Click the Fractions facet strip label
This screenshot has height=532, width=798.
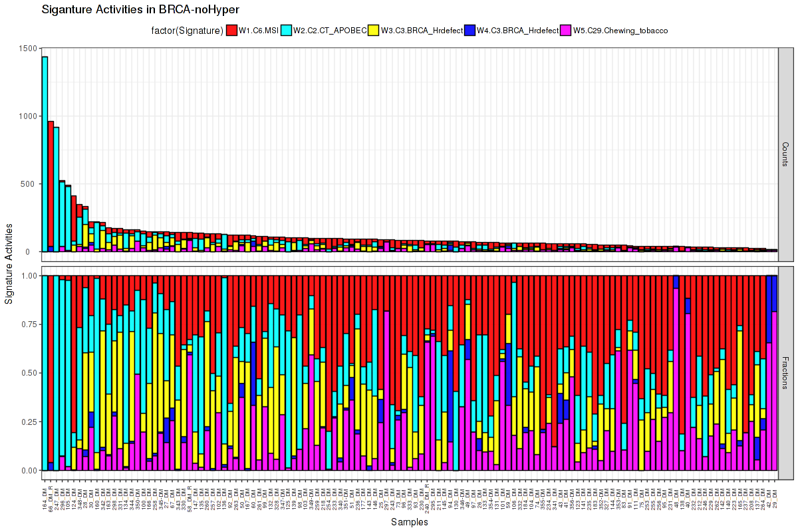pyautogui.click(x=785, y=372)
